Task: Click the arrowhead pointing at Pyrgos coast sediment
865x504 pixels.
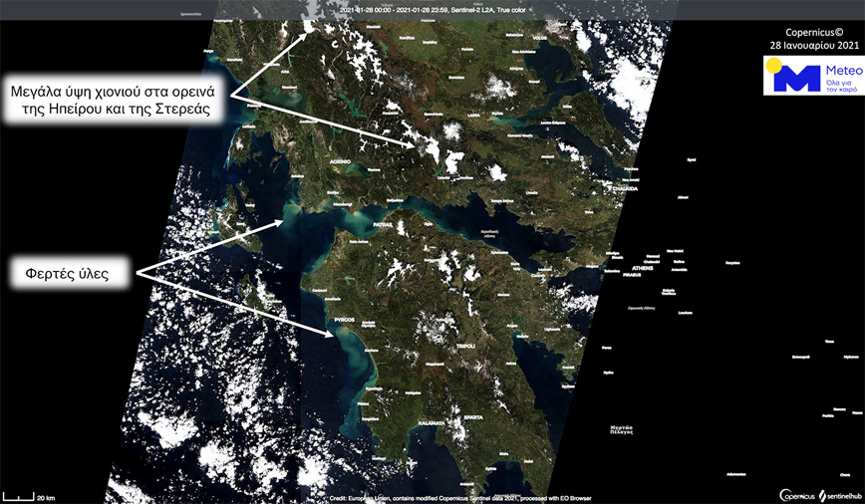Action: pyautogui.click(x=330, y=335)
